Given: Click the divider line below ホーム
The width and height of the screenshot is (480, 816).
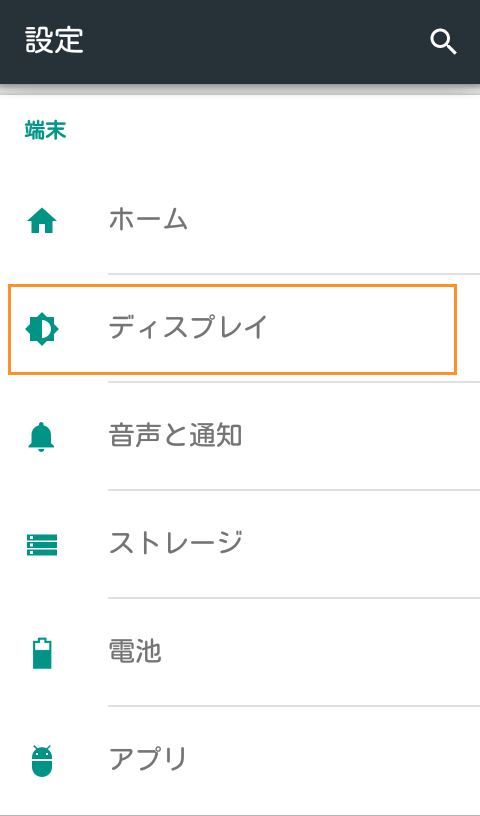Looking at the screenshot, I should point(294,273).
